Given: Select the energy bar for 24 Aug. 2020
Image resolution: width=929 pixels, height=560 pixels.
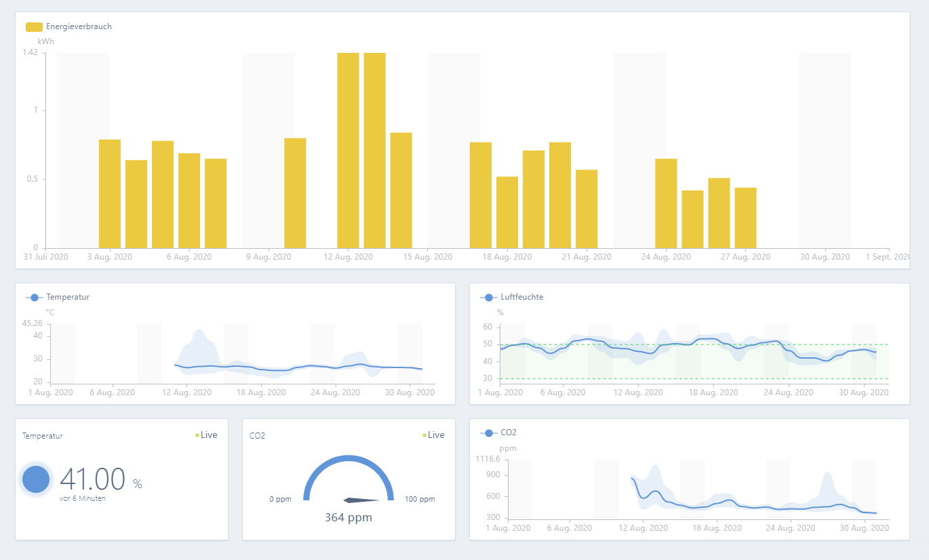Looking at the screenshot, I should [x=666, y=203].
